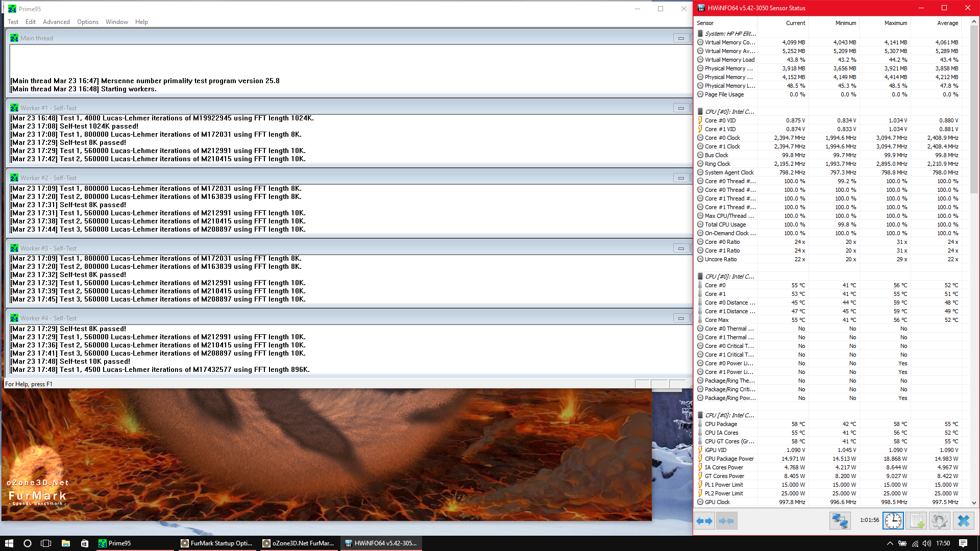Click the Prime95 title bar app icon

coord(12,9)
